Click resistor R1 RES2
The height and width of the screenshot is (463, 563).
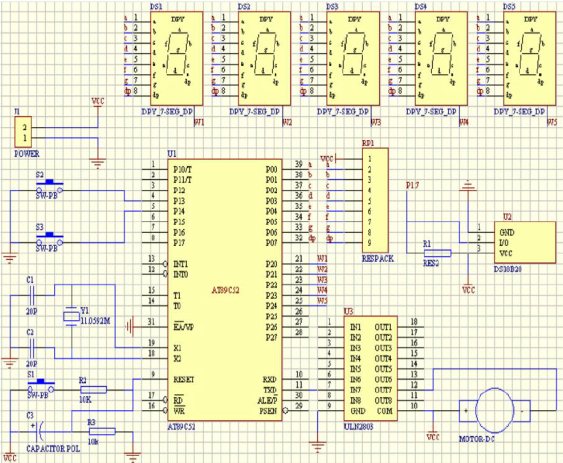point(438,253)
